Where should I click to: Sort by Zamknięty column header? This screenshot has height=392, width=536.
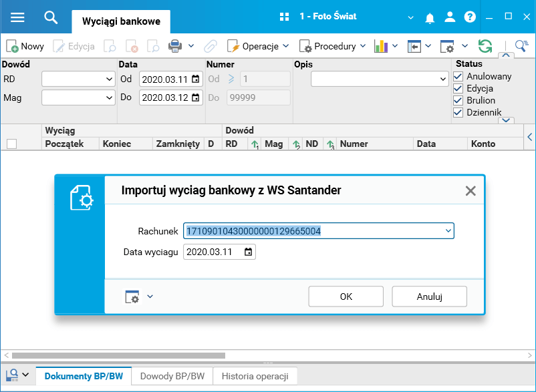(x=178, y=144)
